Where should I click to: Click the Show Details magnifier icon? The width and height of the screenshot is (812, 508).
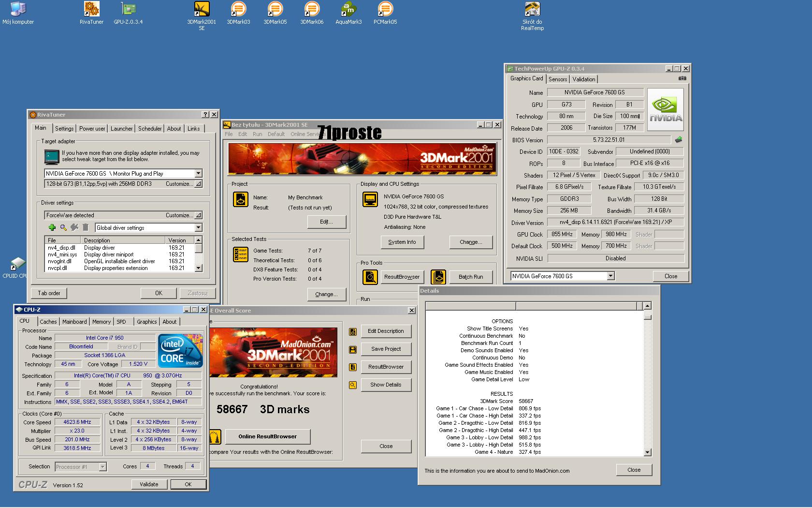[x=353, y=385]
